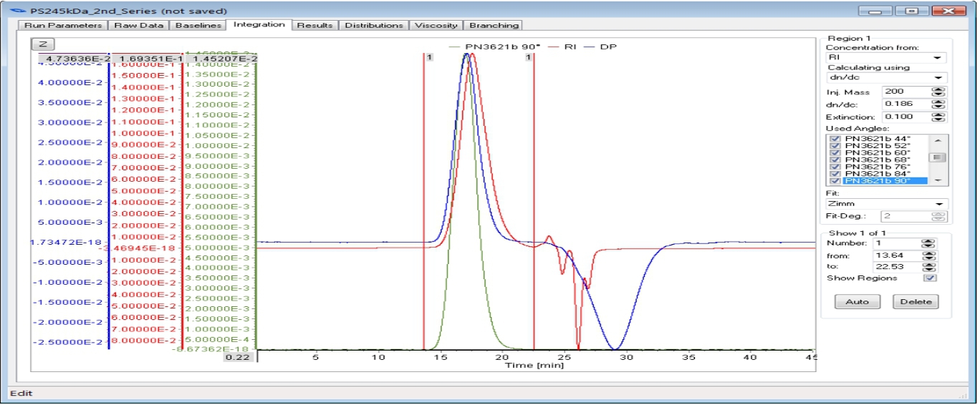Toggle the Show Regions checkbox
The width and height of the screenshot is (980, 405).
click(929, 278)
